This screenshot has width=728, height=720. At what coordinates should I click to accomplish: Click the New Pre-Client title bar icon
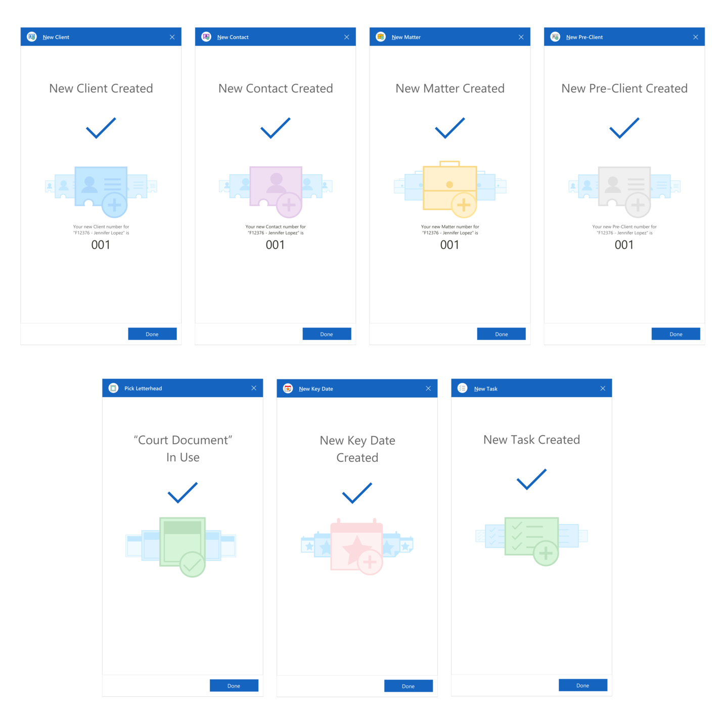555,37
